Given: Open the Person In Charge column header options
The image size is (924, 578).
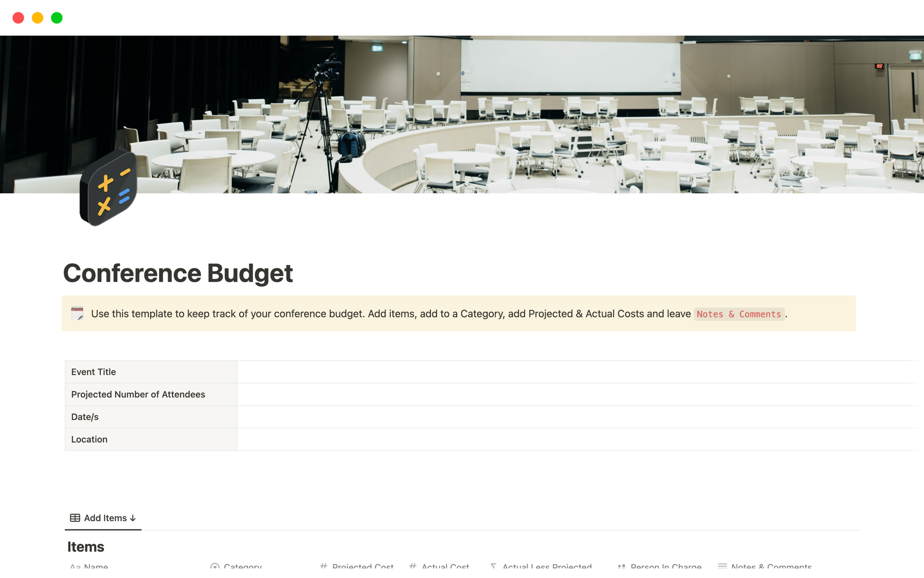Looking at the screenshot, I should (666, 566).
